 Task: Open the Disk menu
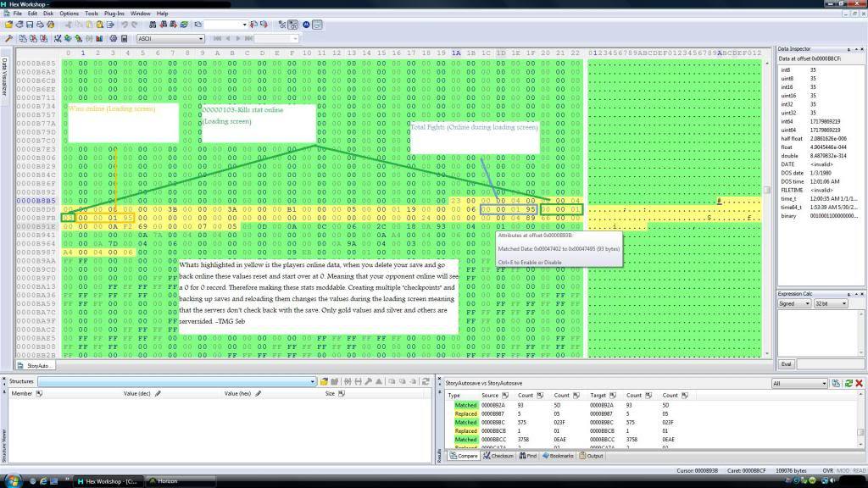coord(48,14)
